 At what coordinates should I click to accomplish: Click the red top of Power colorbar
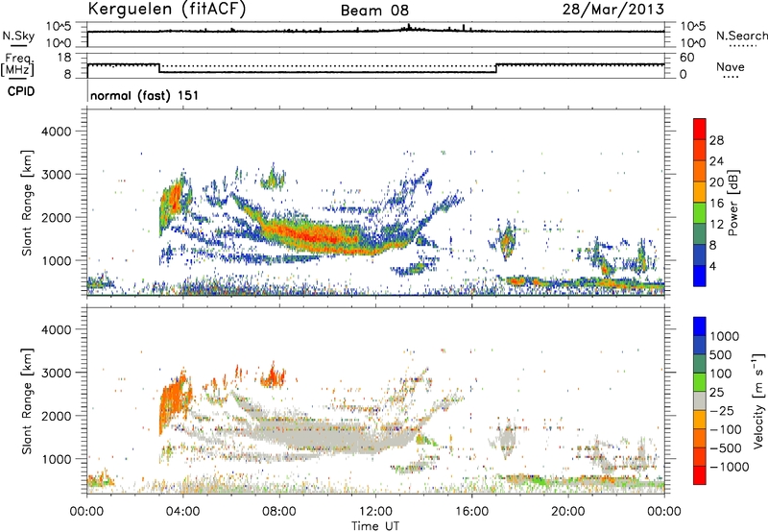[700, 129]
